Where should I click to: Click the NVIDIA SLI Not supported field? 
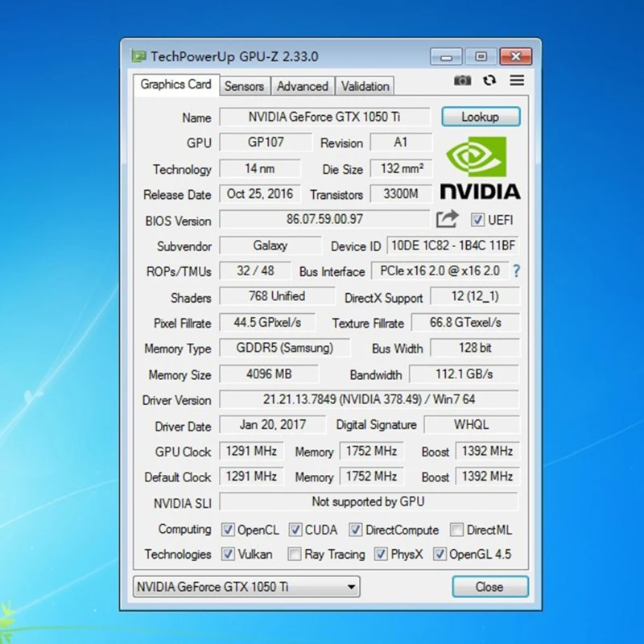[x=369, y=502]
